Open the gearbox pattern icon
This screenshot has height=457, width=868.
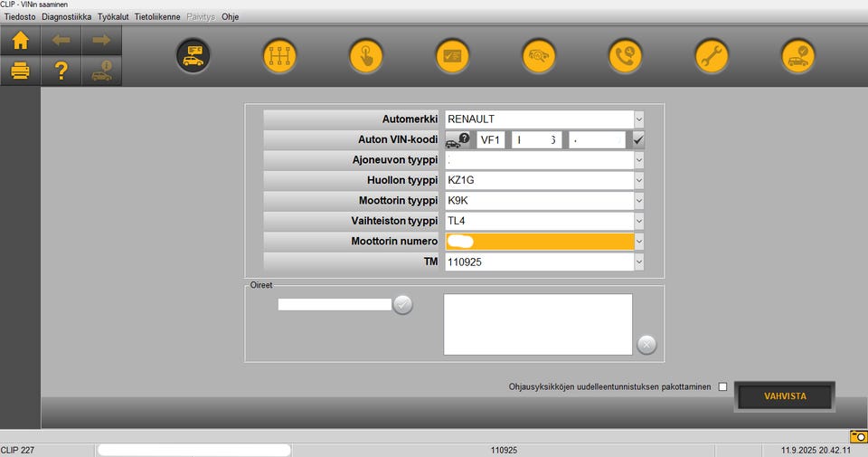coord(279,55)
